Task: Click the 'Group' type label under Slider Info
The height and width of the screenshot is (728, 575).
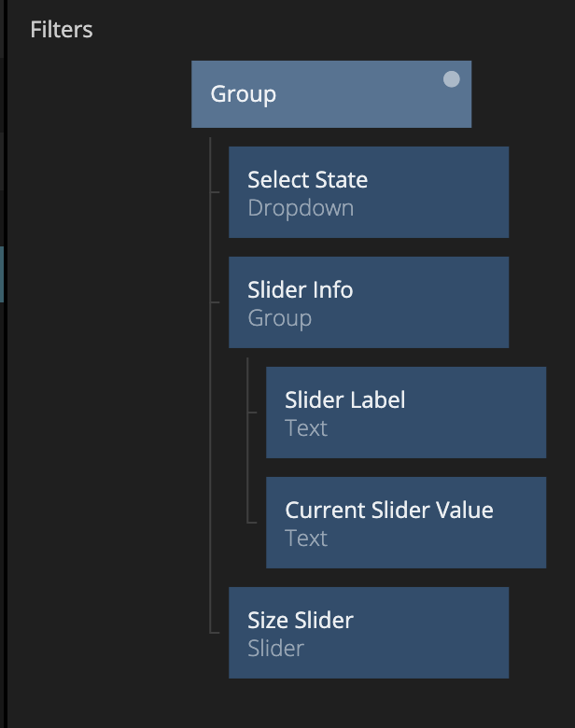Action: [x=280, y=318]
